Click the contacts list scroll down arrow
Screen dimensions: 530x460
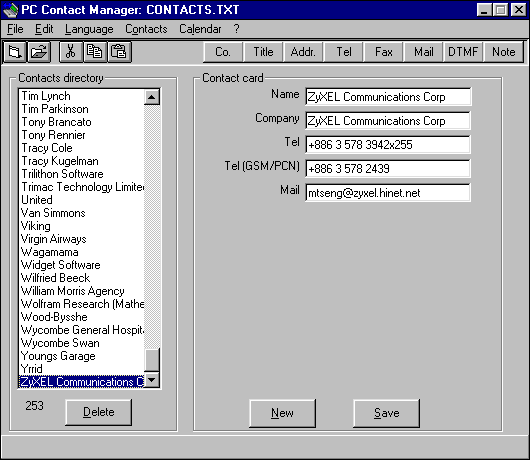click(152, 380)
